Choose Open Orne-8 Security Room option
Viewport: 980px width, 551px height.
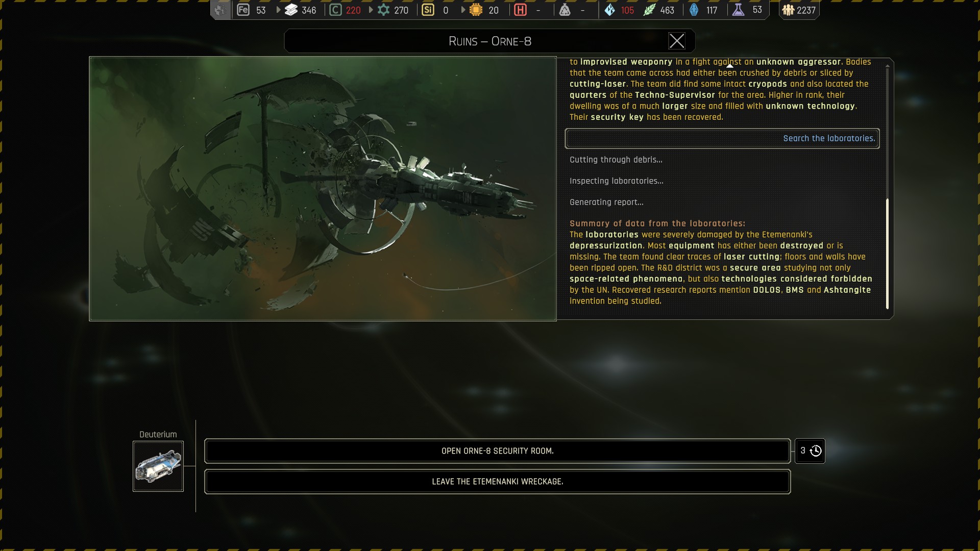click(497, 451)
